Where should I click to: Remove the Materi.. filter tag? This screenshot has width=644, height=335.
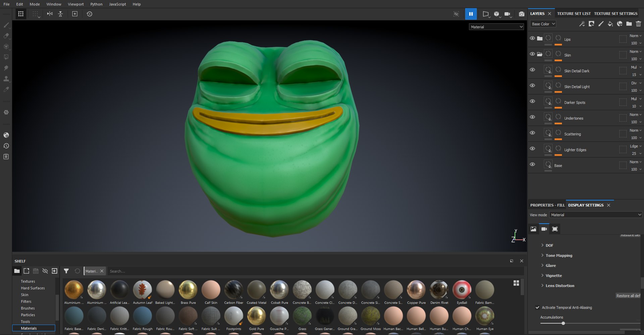tap(102, 271)
